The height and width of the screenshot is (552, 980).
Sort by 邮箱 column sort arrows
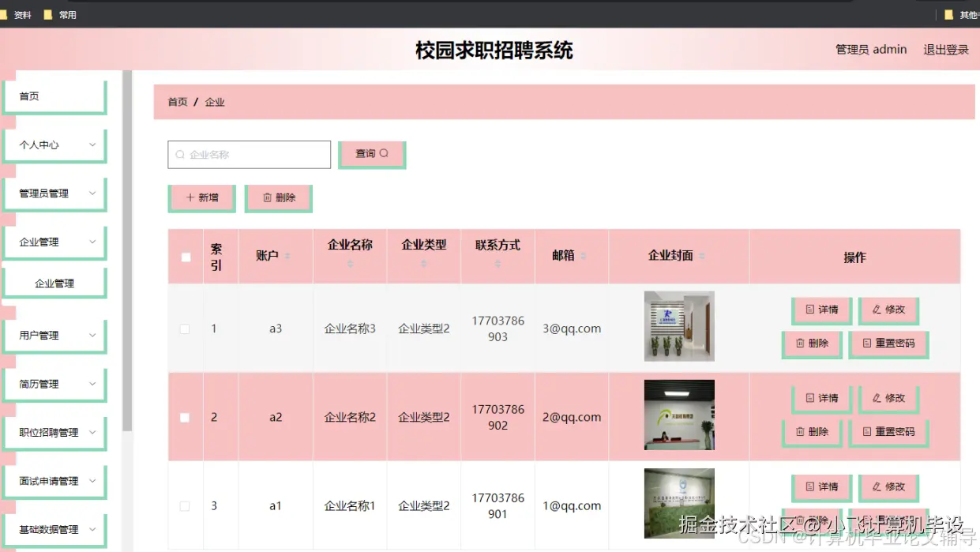(x=583, y=256)
